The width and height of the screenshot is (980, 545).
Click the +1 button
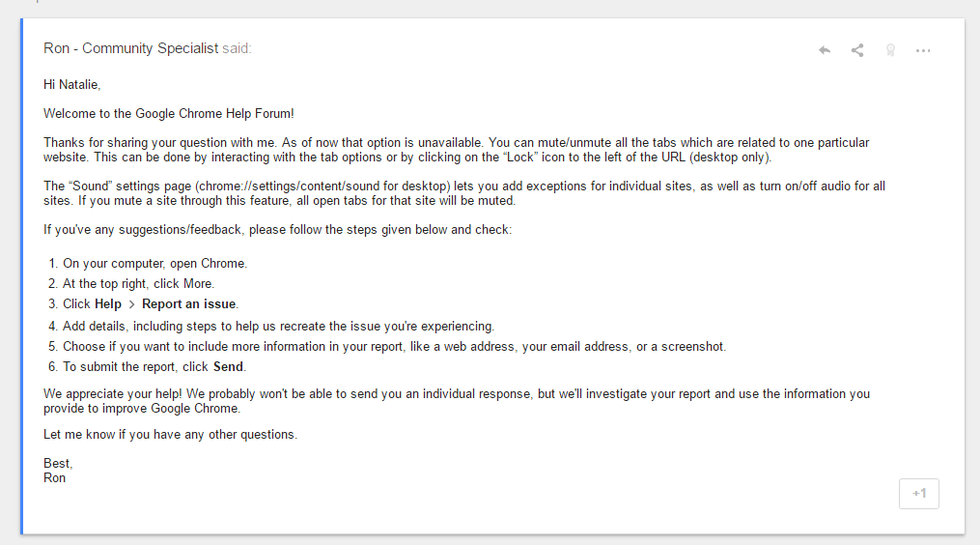click(x=919, y=494)
